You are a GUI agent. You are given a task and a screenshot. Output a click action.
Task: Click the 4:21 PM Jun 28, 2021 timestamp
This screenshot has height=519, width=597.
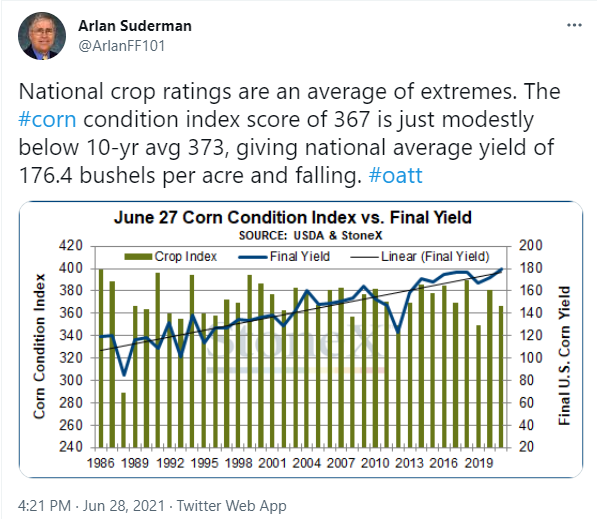point(91,506)
